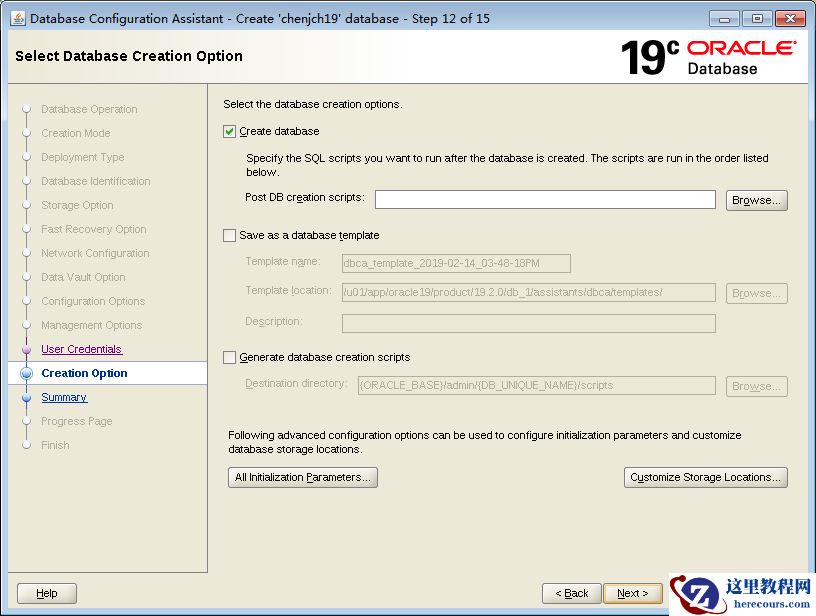
Task: Focus the Post DB creation scripts field
Action: click(x=545, y=200)
